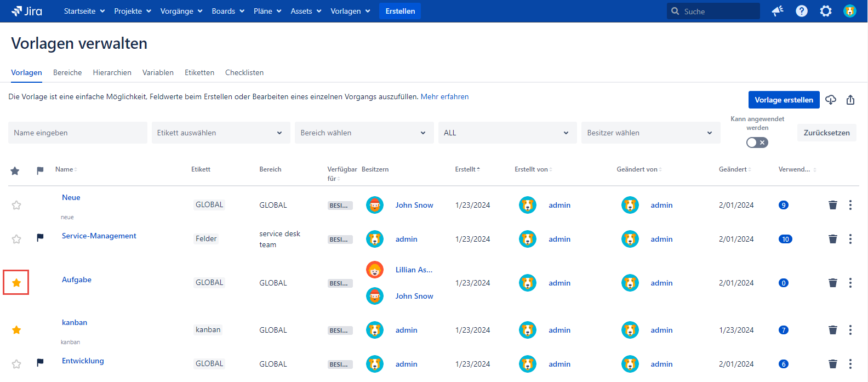Open Jira settings gear icon
This screenshot has height=382, width=868.
826,11
